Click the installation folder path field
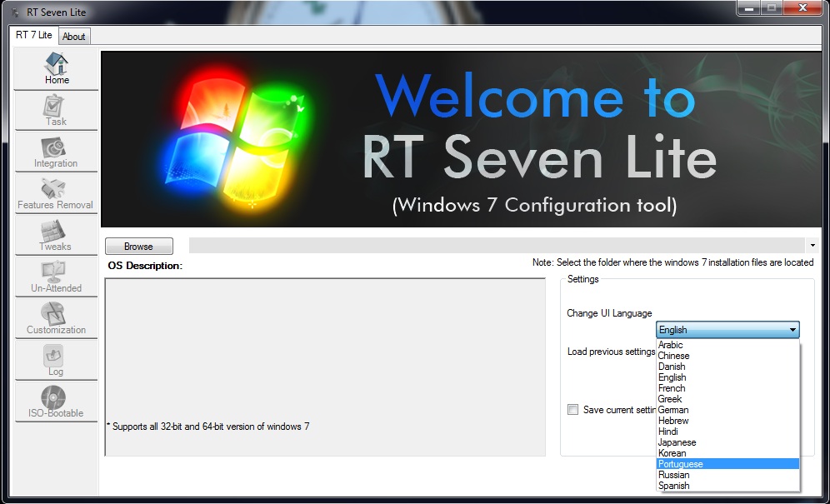Image resolution: width=830 pixels, height=504 pixels. (x=497, y=245)
